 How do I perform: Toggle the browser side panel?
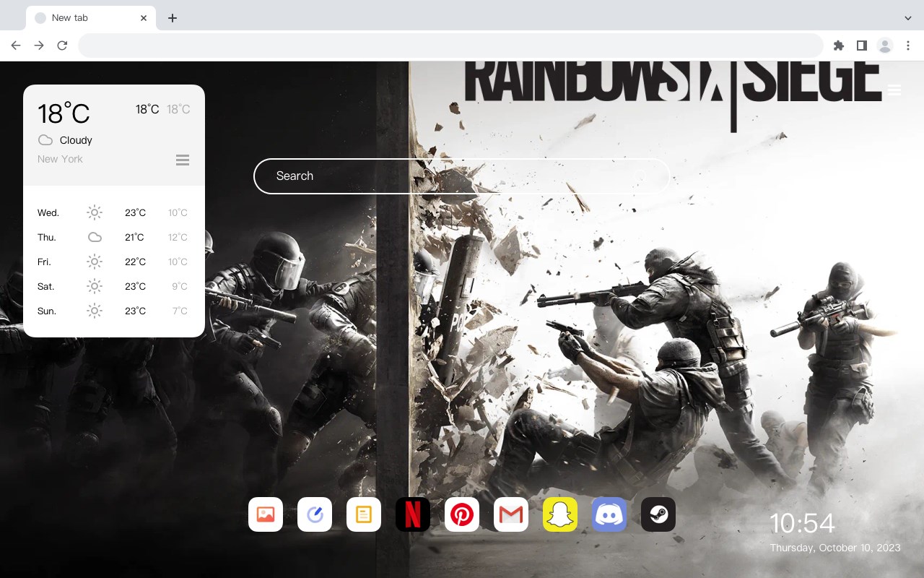[862, 46]
